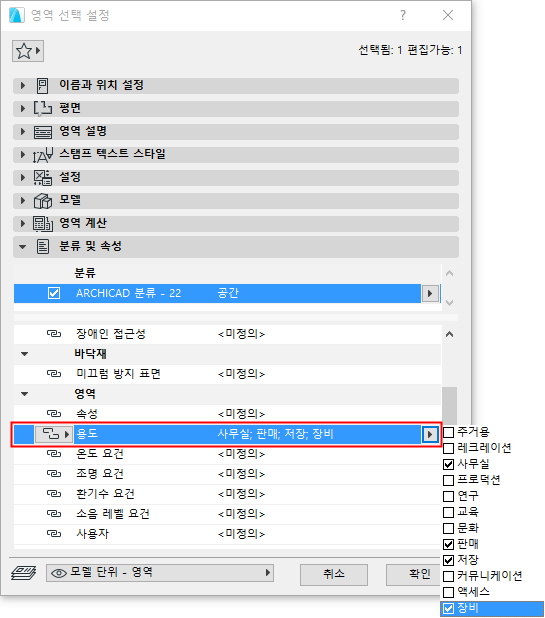The image size is (545, 618).
Task: Click the 분류 및 속성 panel icon
Action: click(43, 246)
